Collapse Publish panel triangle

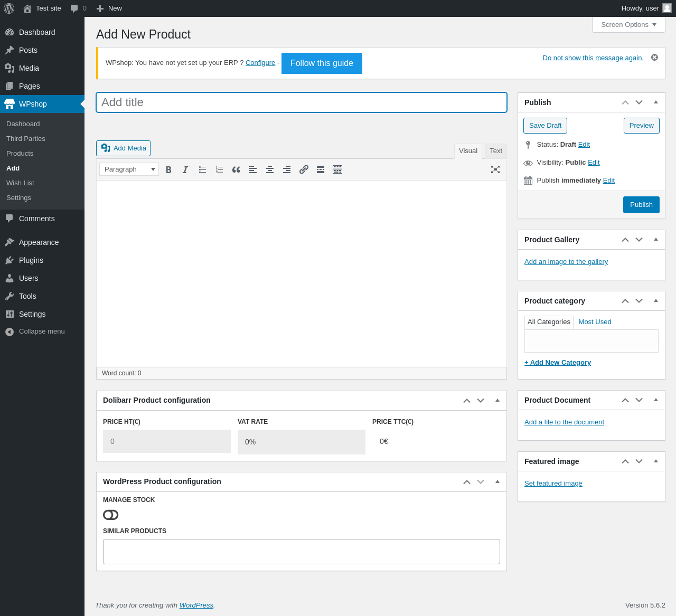(x=656, y=102)
